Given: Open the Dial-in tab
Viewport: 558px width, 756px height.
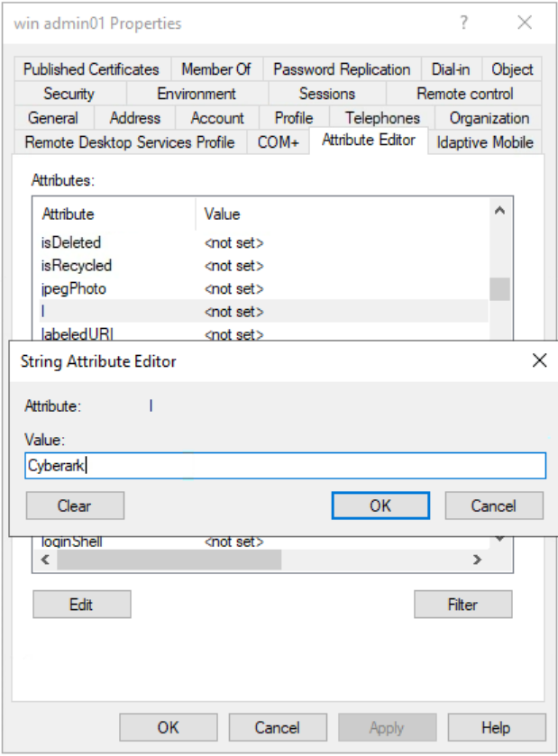Looking at the screenshot, I should [453, 69].
